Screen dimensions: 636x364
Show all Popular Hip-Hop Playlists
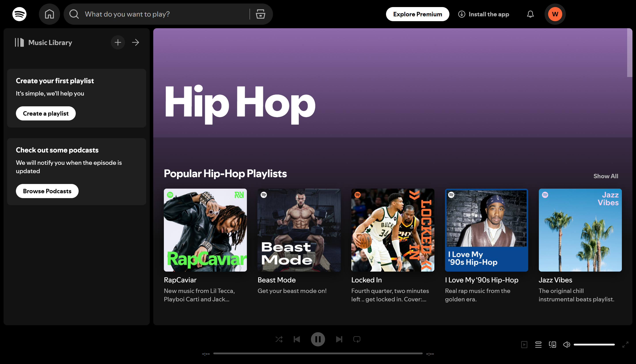click(x=606, y=176)
